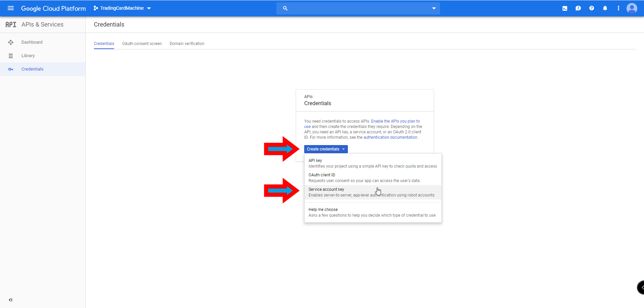The height and width of the screenshot is (308, 644).
Task: Expand the TradingCardMachine project selector
Action: 122,8
